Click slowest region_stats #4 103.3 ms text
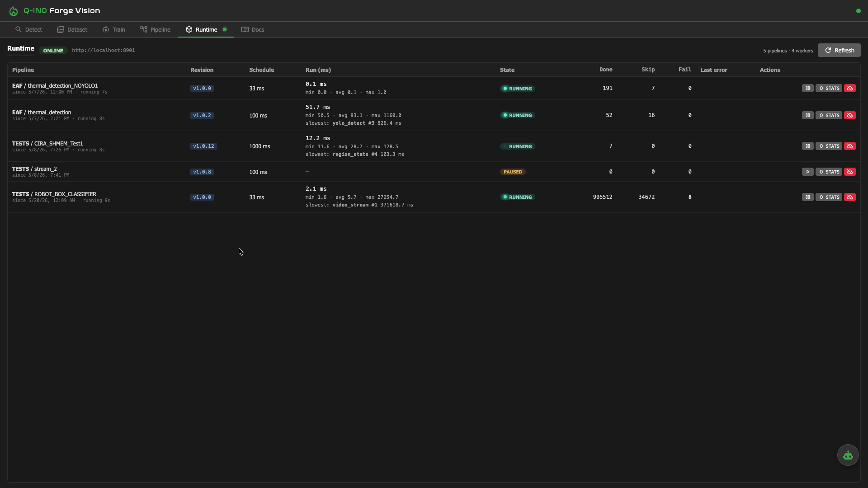868x488 pixels. tap(355, 154)
